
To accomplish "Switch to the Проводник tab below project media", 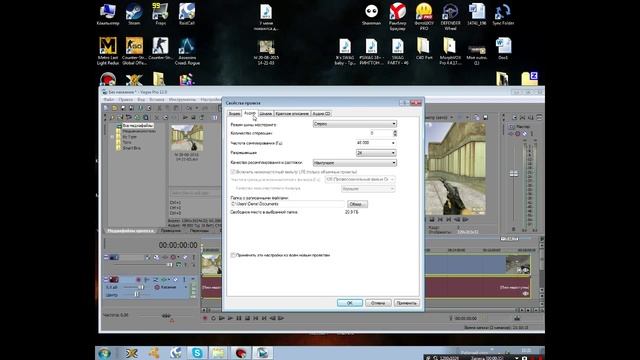I will 171,231.
